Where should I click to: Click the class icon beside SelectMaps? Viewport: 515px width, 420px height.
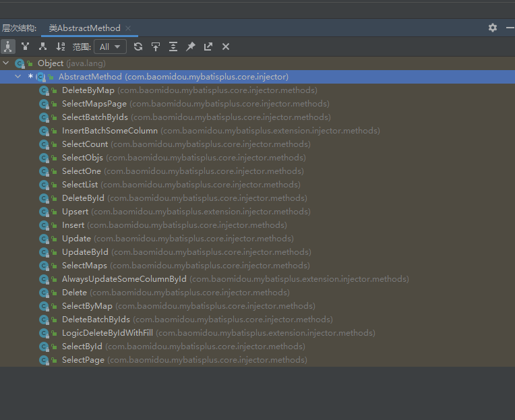click(x=44, y=266)
